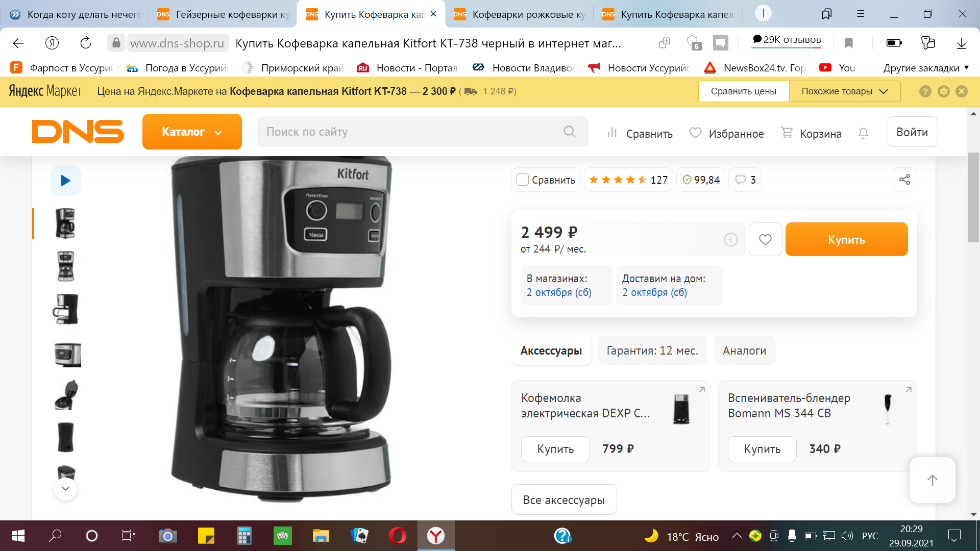Open the Каталог dropdown menu
The image size is (980, 551).
[x=192, y=132]
